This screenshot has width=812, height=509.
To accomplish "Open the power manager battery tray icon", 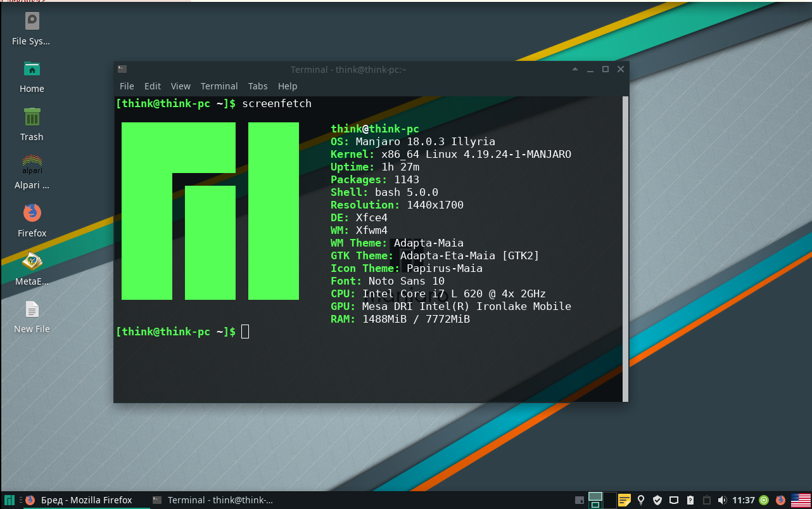I will (690, 500).
